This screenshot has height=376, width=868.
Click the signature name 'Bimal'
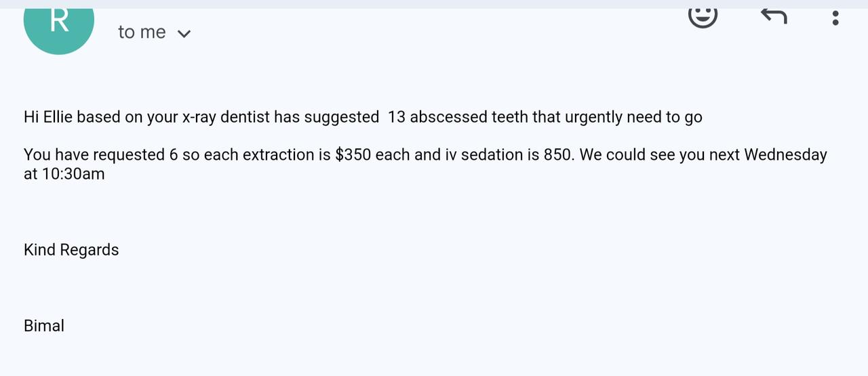(44, 326)
